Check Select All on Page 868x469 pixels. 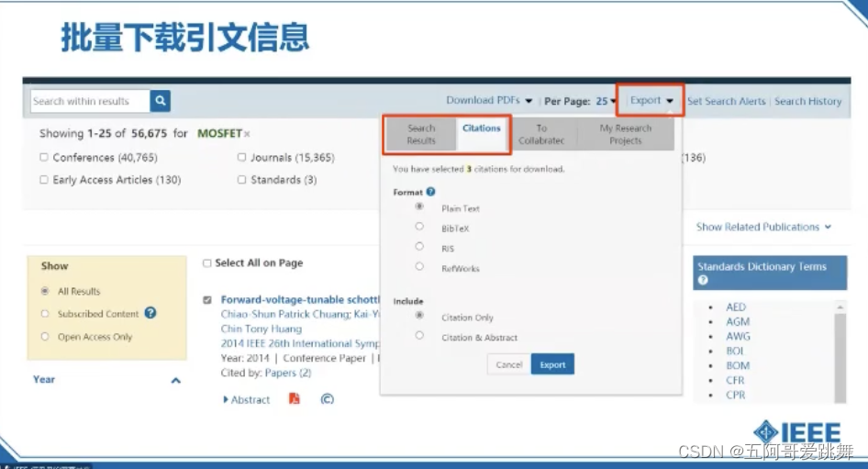click(207, 263)
